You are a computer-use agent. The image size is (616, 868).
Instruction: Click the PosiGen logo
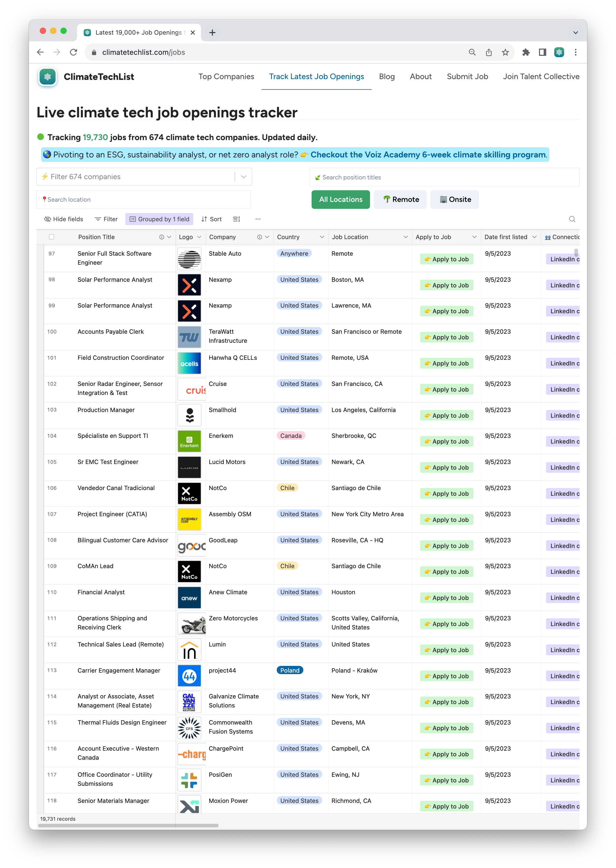click(189, 780)
